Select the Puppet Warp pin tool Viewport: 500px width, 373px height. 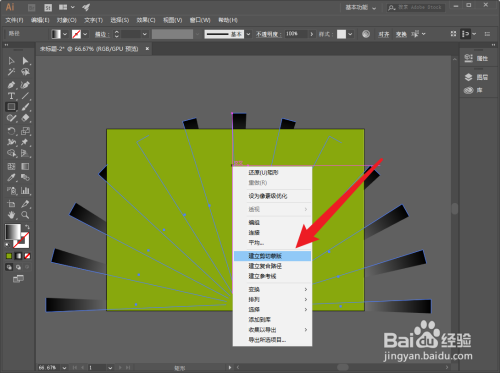25,142
